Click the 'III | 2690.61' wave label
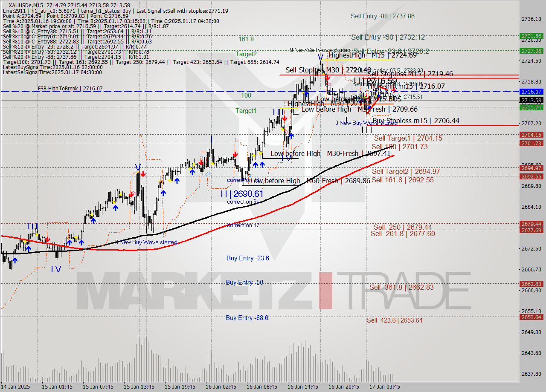The height and width of the screenshot is (392, 546). (x=242, y=194)
